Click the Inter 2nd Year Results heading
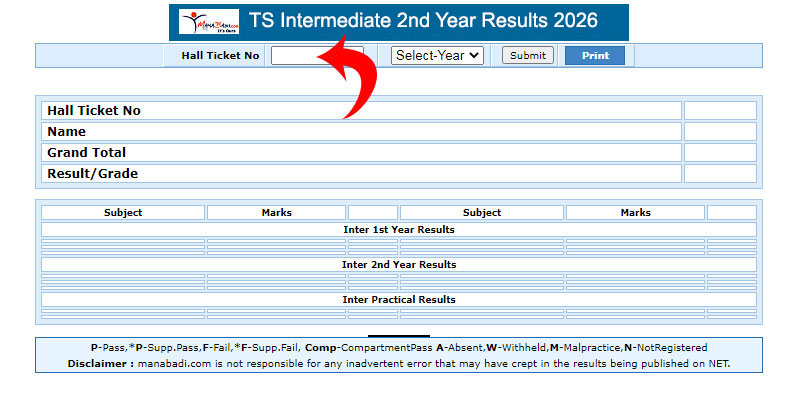The height and width of the screenshot is (414, 796). click(x=398, y=265)
